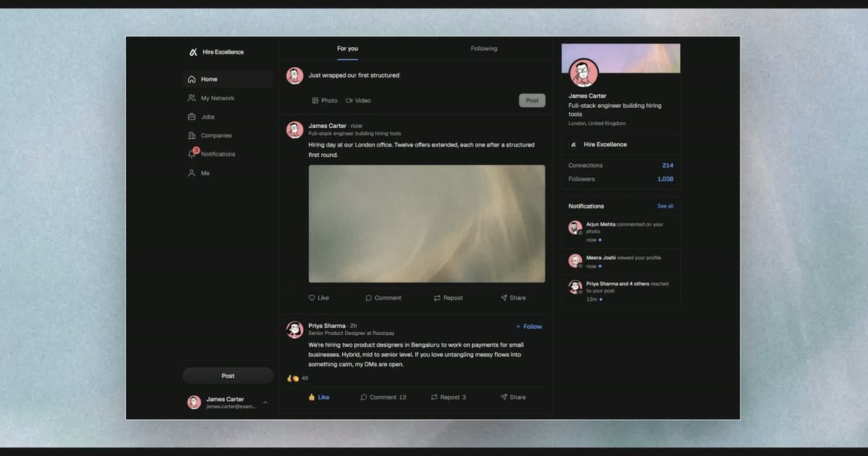Click Repost 3 on Priya's post
The image size is (868, 456).
click(x=448, y=397)
